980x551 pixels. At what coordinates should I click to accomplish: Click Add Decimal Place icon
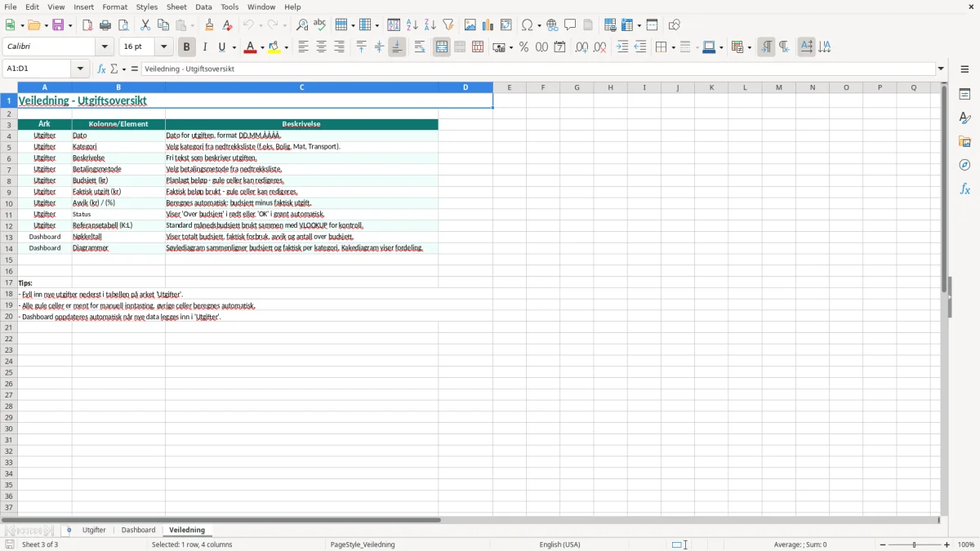tap(581, 47)
